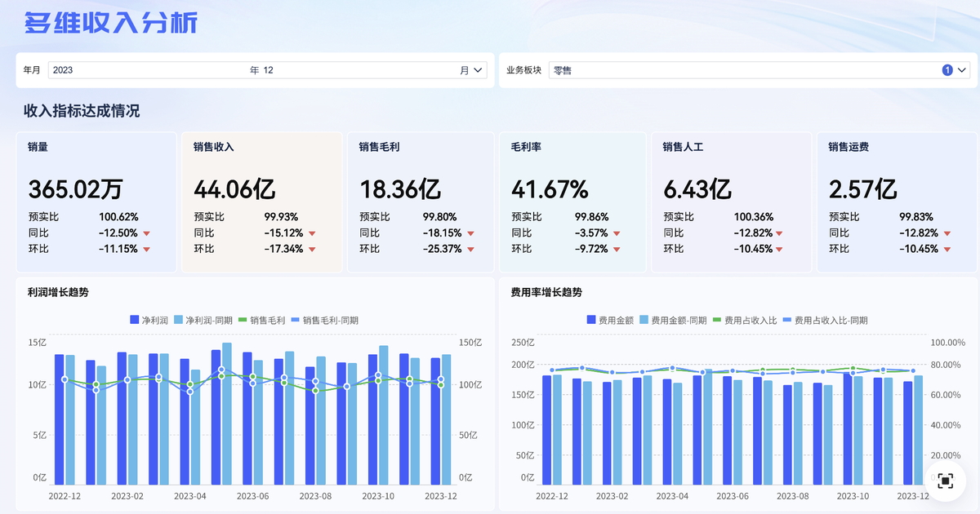The width and height of the screenshot is (980, 514).
Task: Toggle the 费用金额 legend item
Action: point(610,321)
